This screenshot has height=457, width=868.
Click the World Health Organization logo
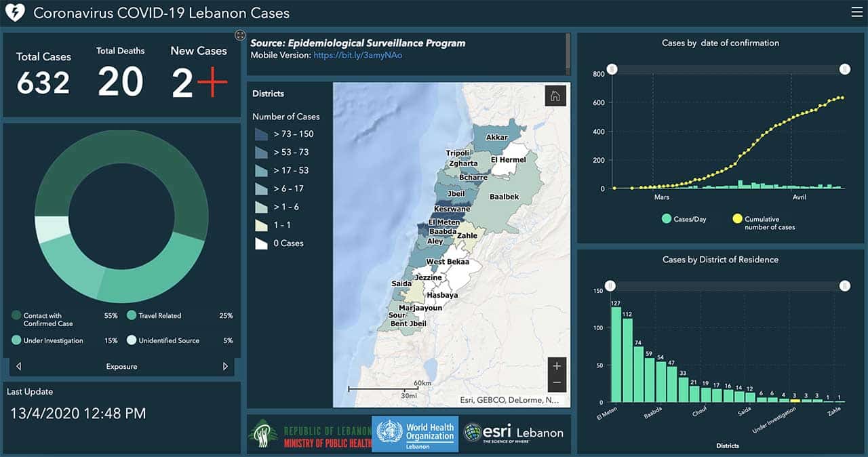point(415,435)
